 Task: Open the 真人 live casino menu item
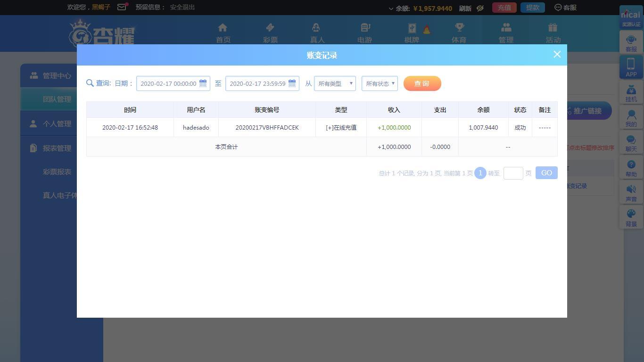pyautogui.click(x=317, y=33)
